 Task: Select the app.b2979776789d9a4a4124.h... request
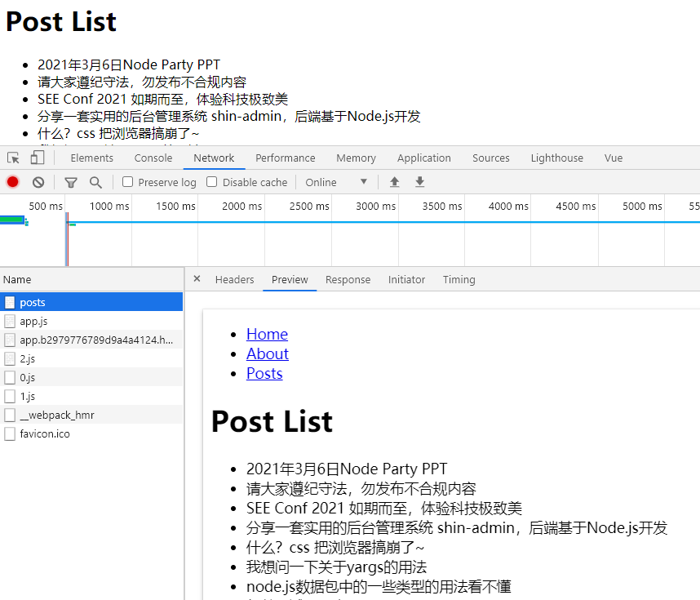click(91, 340)
